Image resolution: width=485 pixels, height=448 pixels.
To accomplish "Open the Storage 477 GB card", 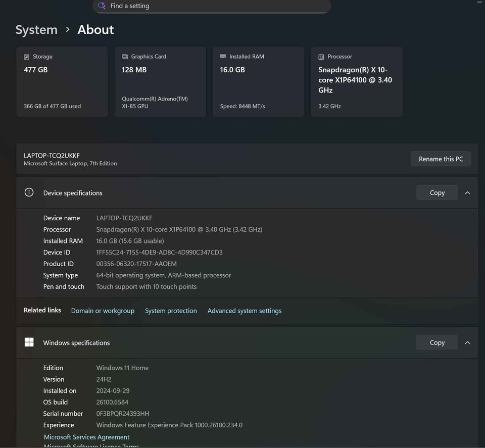I will click(x=62, y=82).
